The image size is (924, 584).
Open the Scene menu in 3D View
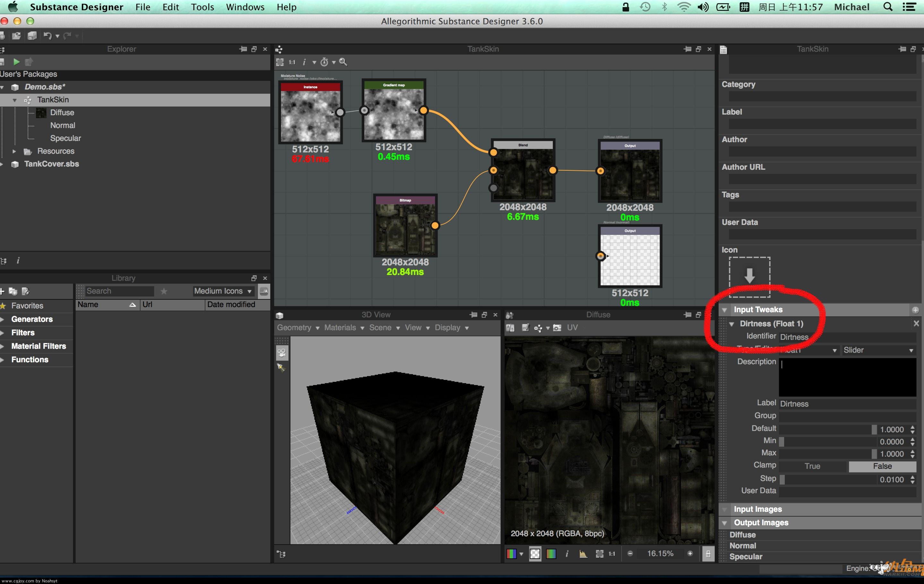(384, 328)
